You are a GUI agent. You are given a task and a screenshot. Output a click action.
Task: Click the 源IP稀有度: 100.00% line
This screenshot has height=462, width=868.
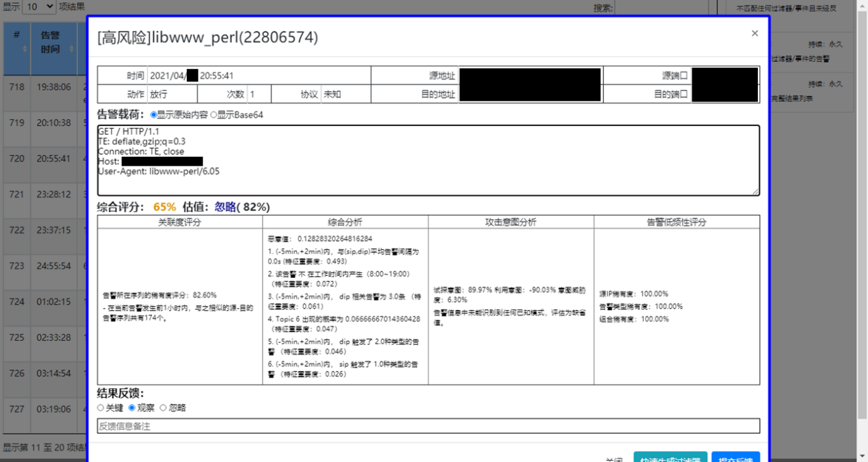633,294
